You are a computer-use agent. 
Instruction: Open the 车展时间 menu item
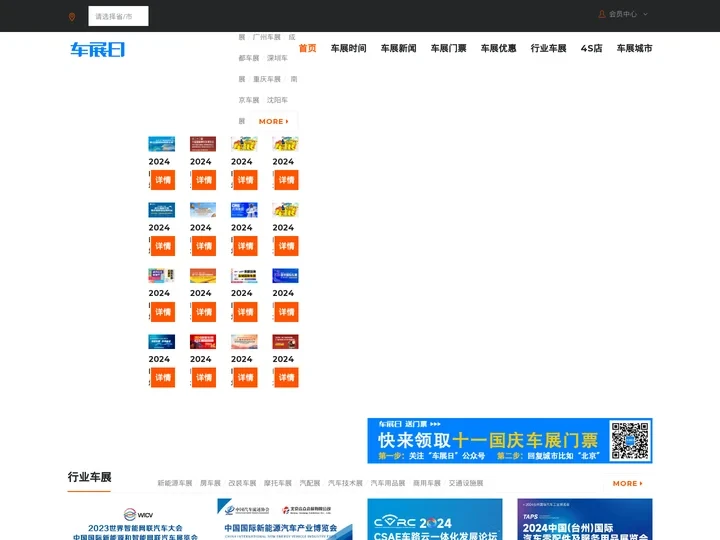click(349, 48)
